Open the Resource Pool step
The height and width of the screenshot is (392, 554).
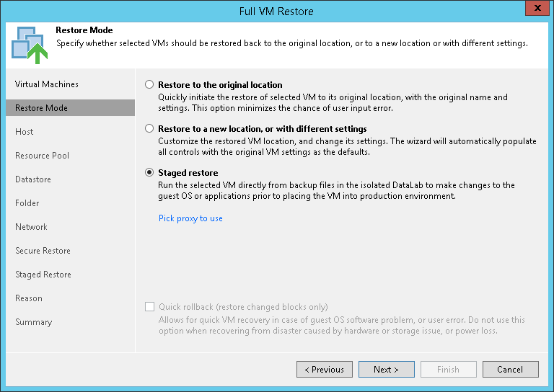pos(43,156)
